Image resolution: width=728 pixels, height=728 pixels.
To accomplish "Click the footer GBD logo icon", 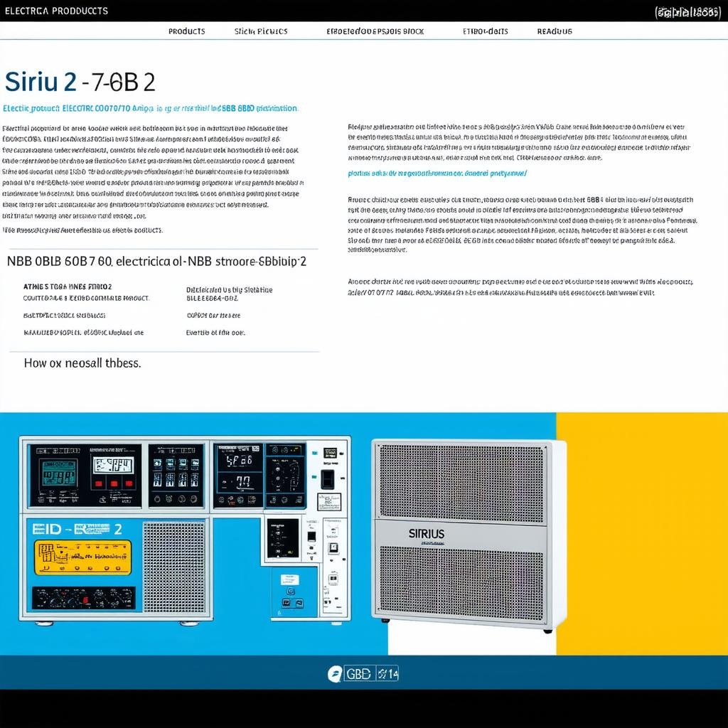I will pos(335,674).
